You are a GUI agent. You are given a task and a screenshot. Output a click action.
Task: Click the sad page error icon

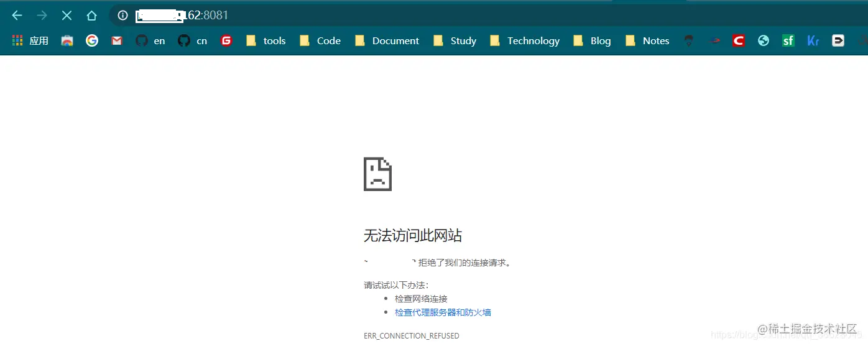coord(377,174)
